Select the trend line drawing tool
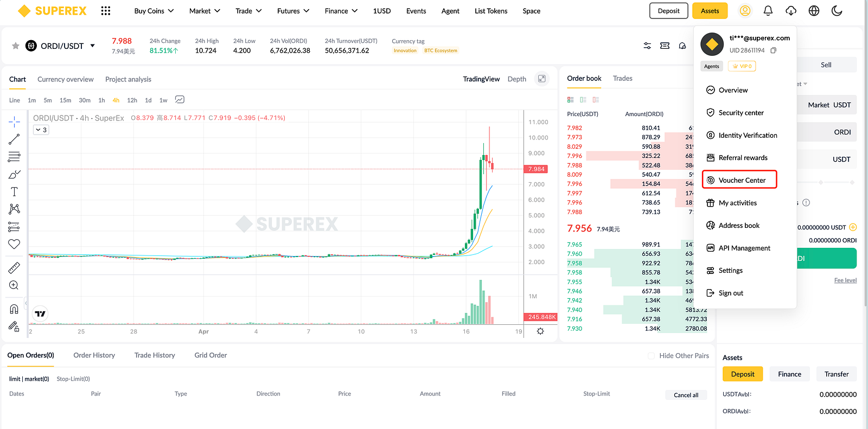Screen dimensions: 868x429 point(14,139)
